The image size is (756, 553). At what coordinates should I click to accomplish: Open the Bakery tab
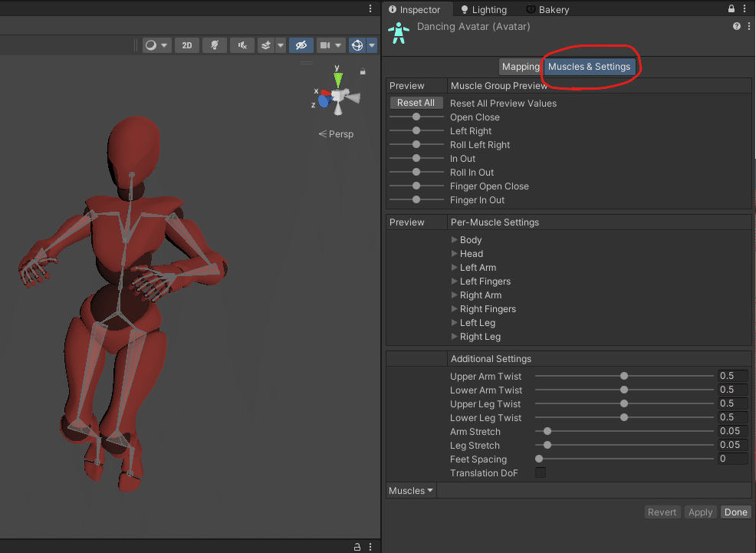(x=547, y=9)
